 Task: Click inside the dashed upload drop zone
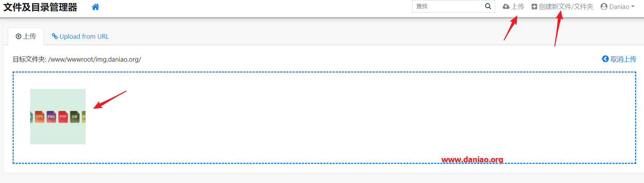(x=324, y=118)
